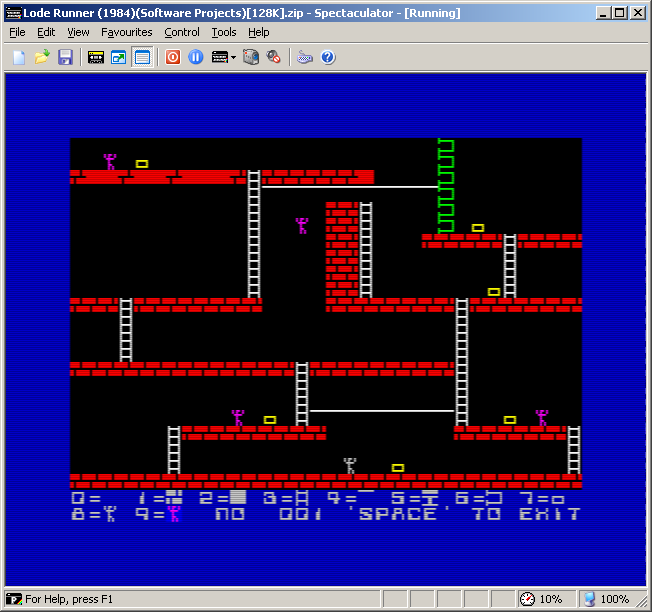Open the tape recorder icon
The width and height of the screenshot is (652, 612).
click(96, 57)
